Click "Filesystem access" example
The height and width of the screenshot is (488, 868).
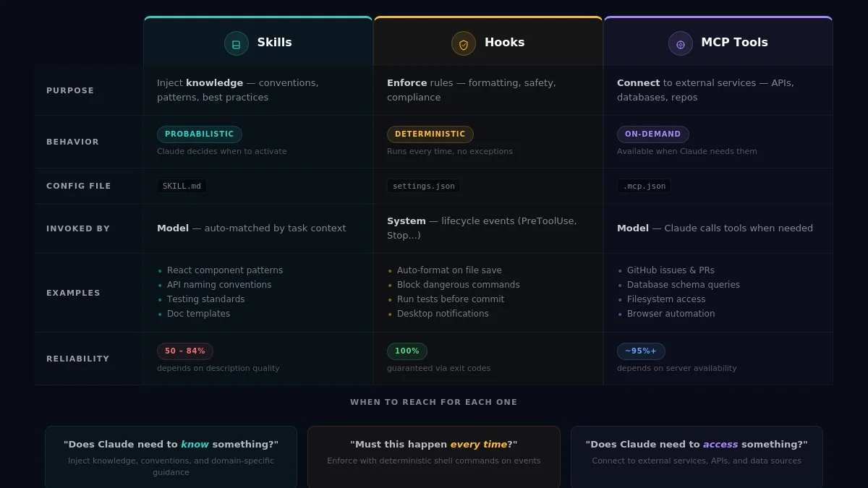point(666,299)
